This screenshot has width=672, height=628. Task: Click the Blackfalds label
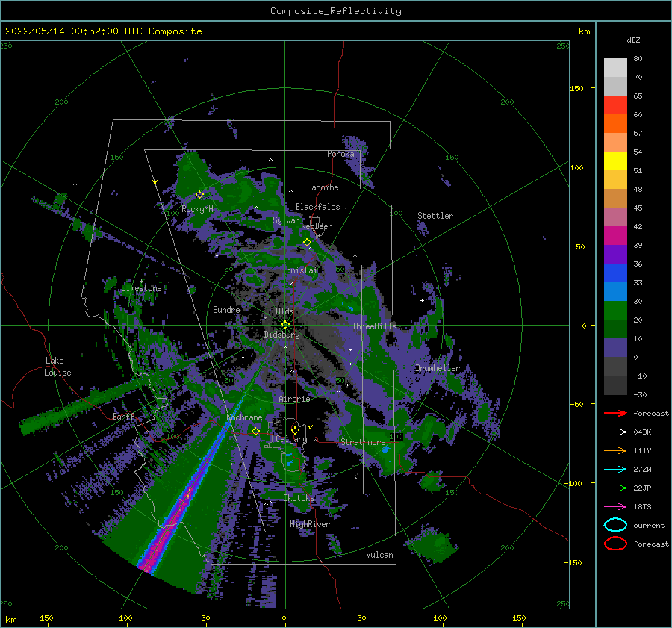(317, 207)
